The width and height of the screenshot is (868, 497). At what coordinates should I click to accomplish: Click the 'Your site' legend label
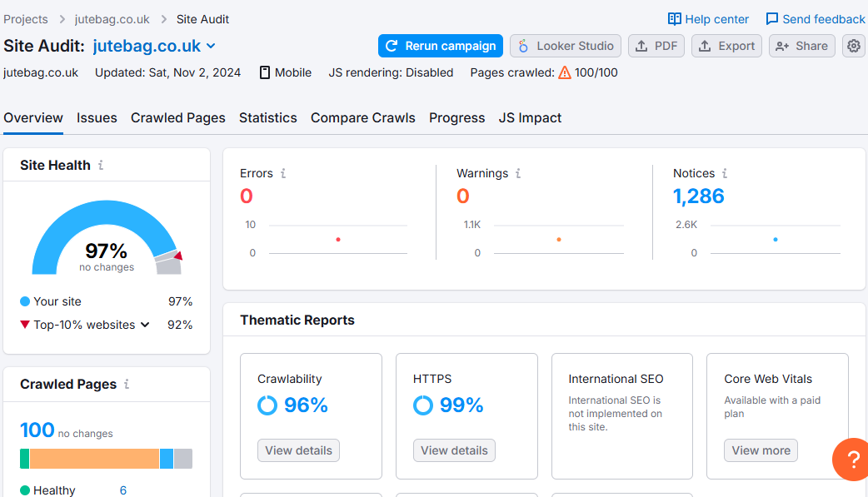point(57,301)
